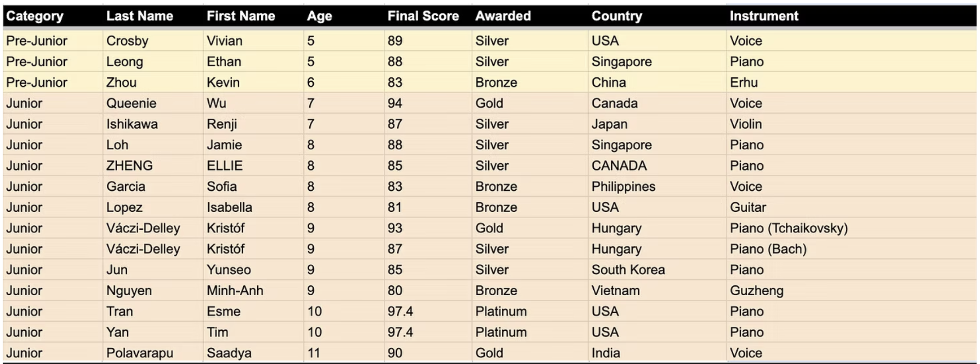Select the Ishikawa last name cell
The height and width of the screenshot is (364, 980).
pyautogui.click(x=132, y=124)
